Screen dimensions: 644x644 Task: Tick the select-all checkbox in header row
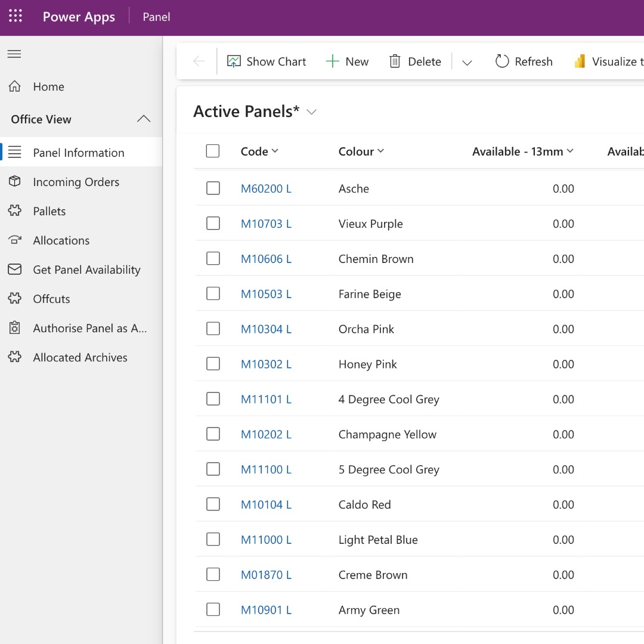(x=213, y=151)
